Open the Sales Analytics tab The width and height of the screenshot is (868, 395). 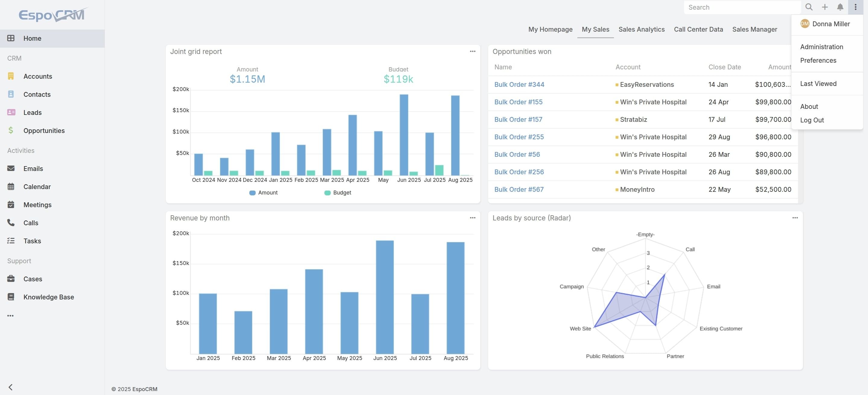tap(641, 29)
